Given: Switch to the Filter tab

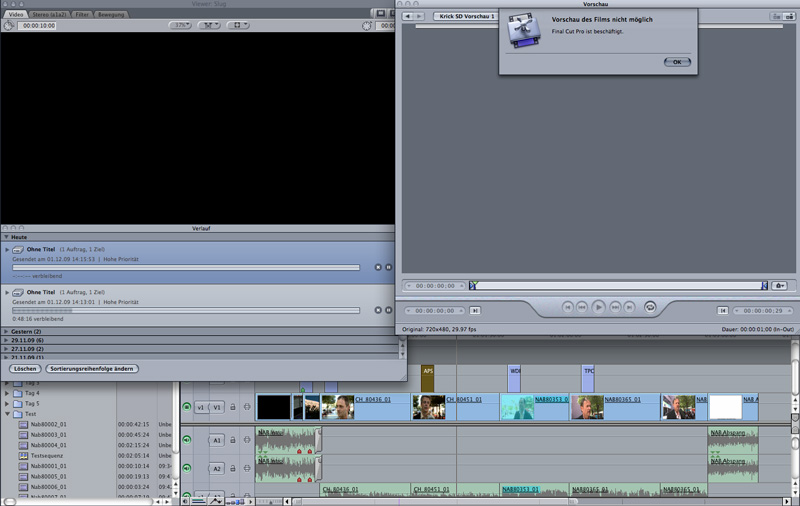Looking at the screenshot, I should [82, 15].
